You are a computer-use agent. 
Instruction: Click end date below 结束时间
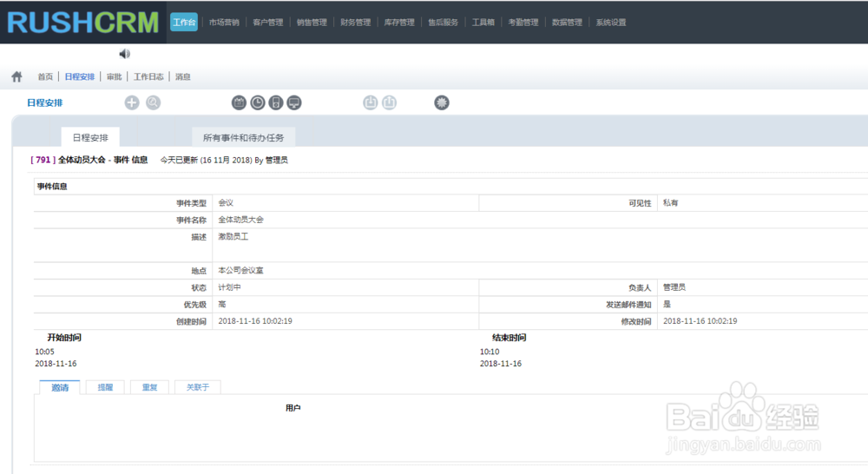pyautogui.click(x=501, y=363)
